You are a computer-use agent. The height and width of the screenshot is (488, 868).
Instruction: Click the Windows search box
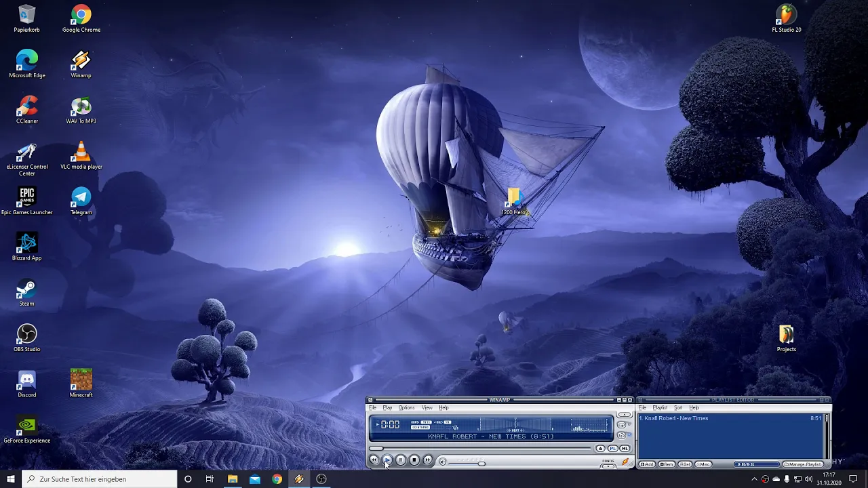point(99,479)
